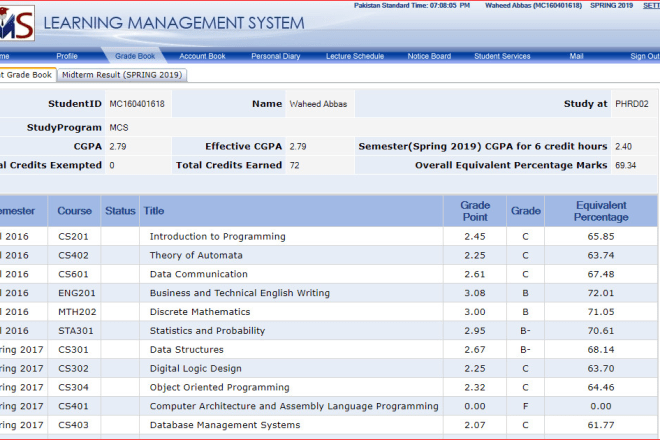This screenshot has height=440, width=660.
Task: Select the Grade Book sub-tab
Action: click(x=27, y=75)
